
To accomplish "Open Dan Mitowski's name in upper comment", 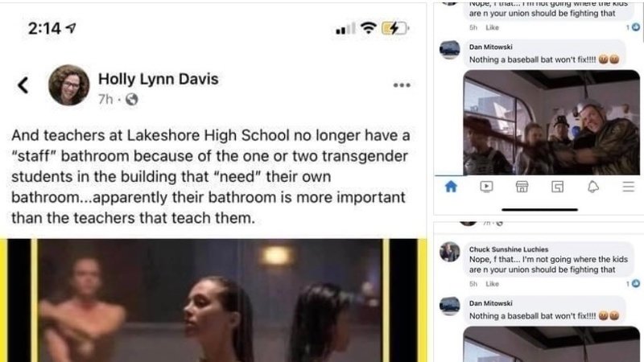I will click(491, 47).
